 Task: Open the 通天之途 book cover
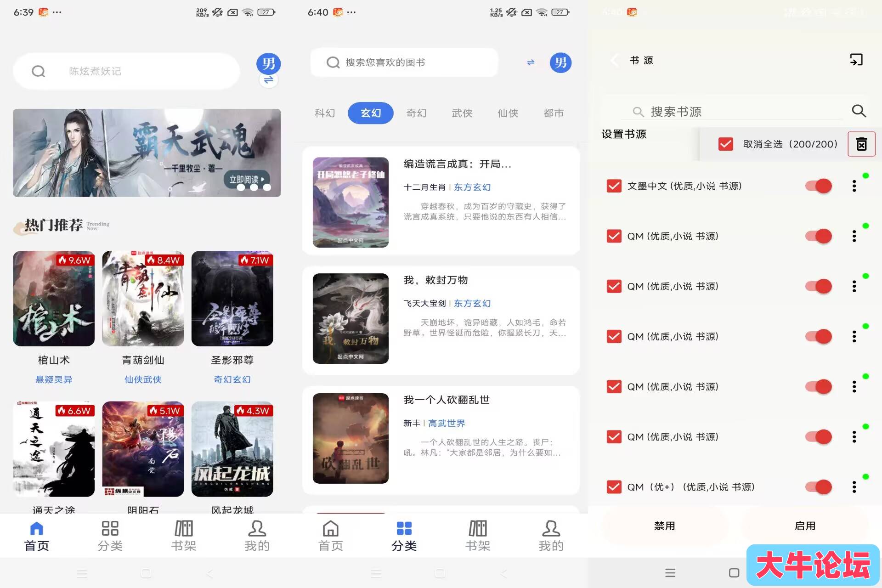pos(54,449)
